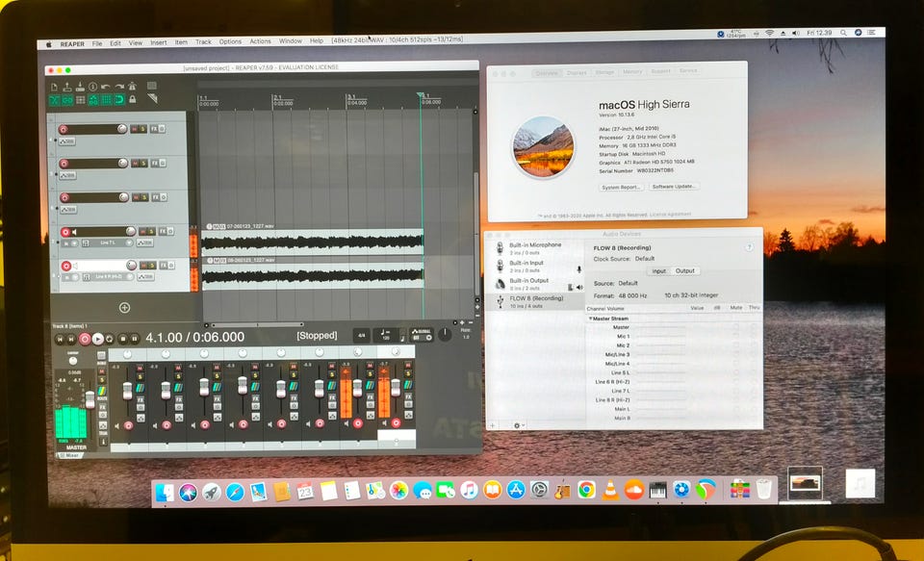Screen dimensions: 924x561
Task: Open the gear menu in Audio Devices
Action: pos(519,425)
